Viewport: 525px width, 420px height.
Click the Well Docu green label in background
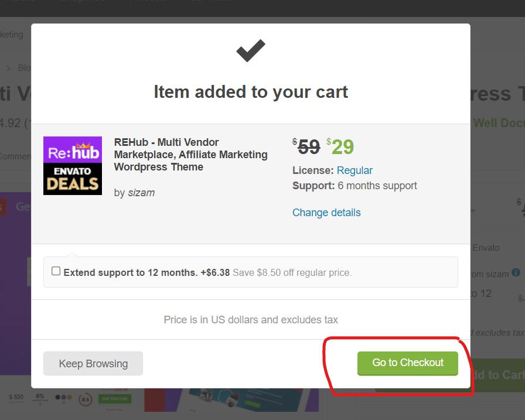(499, 123)
